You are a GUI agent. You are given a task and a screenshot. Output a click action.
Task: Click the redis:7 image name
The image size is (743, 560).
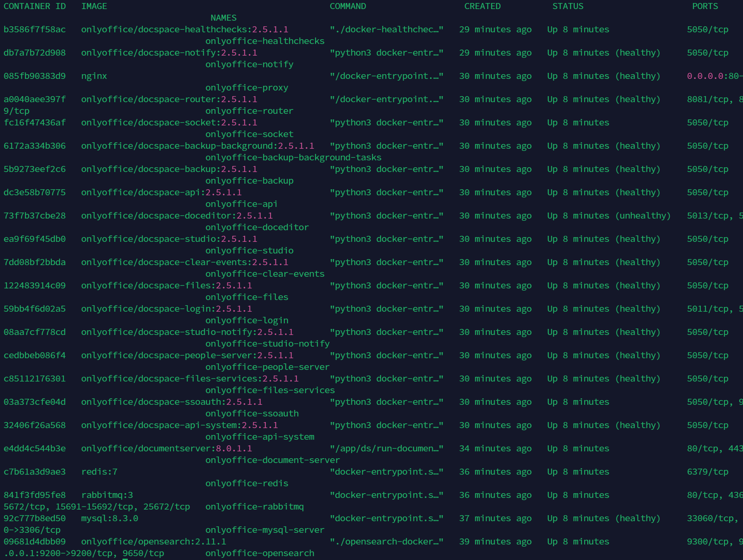pos(99,472)
